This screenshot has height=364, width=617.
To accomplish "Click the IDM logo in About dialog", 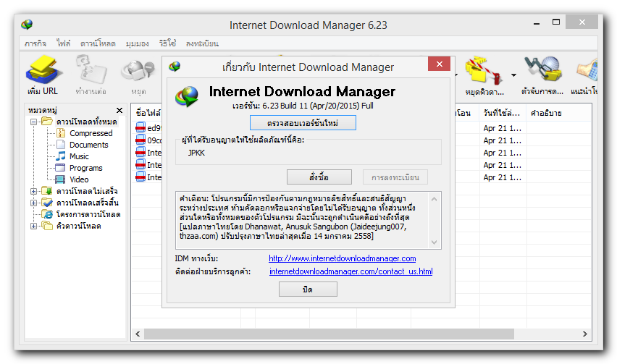I will (x=187, y=97).
